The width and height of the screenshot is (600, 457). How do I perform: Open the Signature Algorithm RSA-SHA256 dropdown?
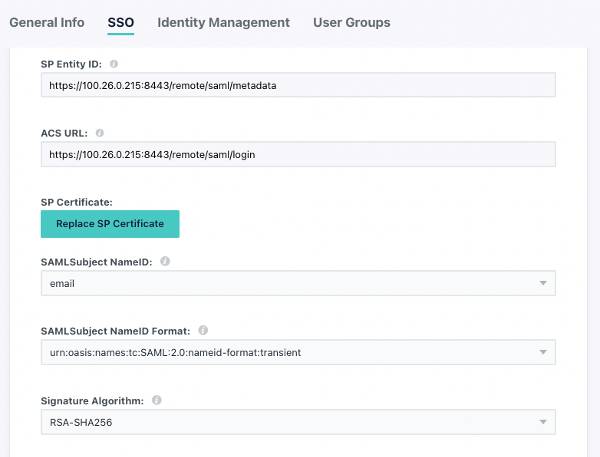tap(297, 422)
